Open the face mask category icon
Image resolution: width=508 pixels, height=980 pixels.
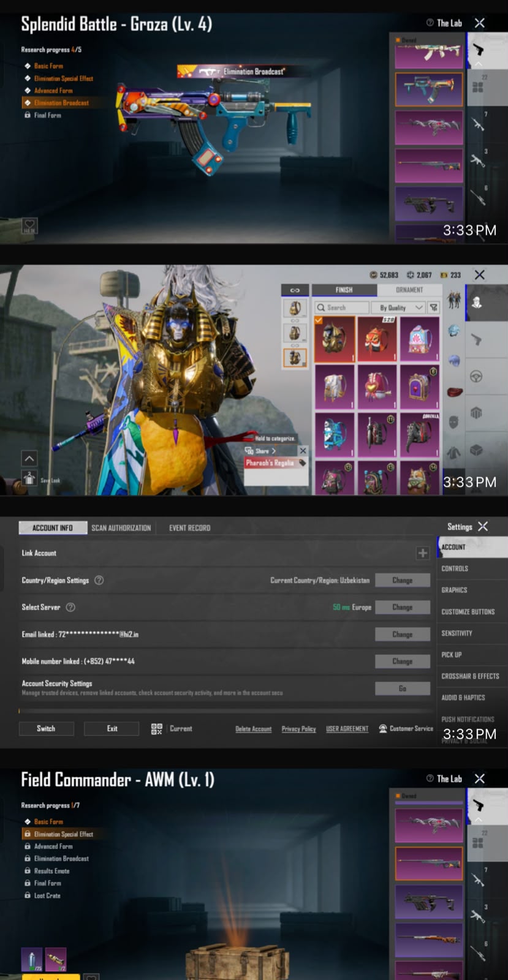[453, 422]
